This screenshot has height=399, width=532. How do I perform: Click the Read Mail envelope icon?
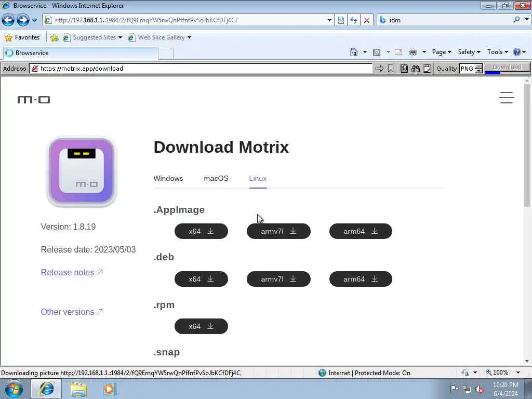pyautogui.click(x=398, y=52)
